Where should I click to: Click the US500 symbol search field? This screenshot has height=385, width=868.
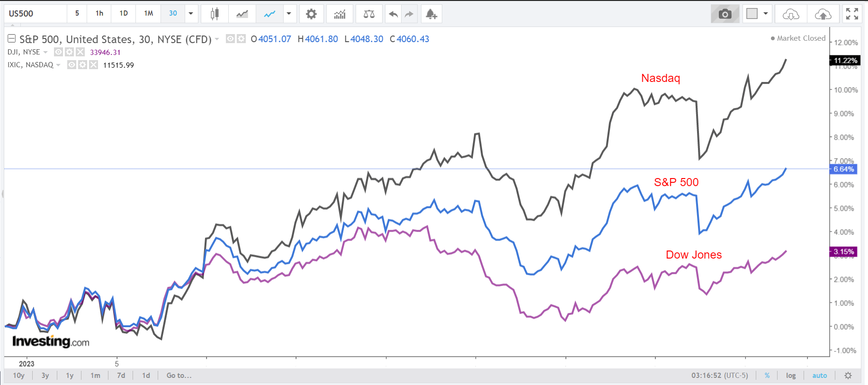tap(36, 14)
